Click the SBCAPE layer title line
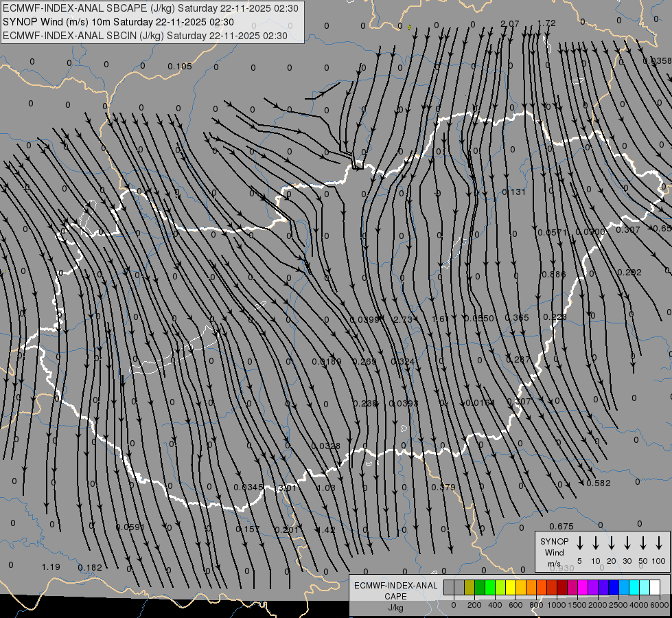The height and width of the screenshot is (618, 672). (150, 8)
